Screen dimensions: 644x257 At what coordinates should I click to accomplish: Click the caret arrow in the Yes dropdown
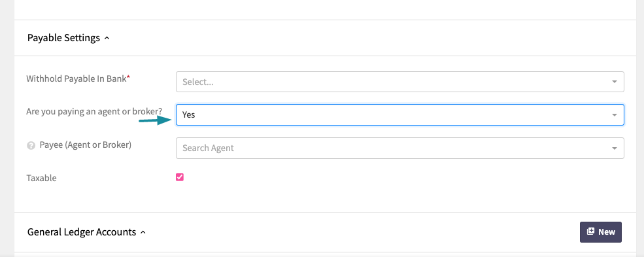(615, 115)
